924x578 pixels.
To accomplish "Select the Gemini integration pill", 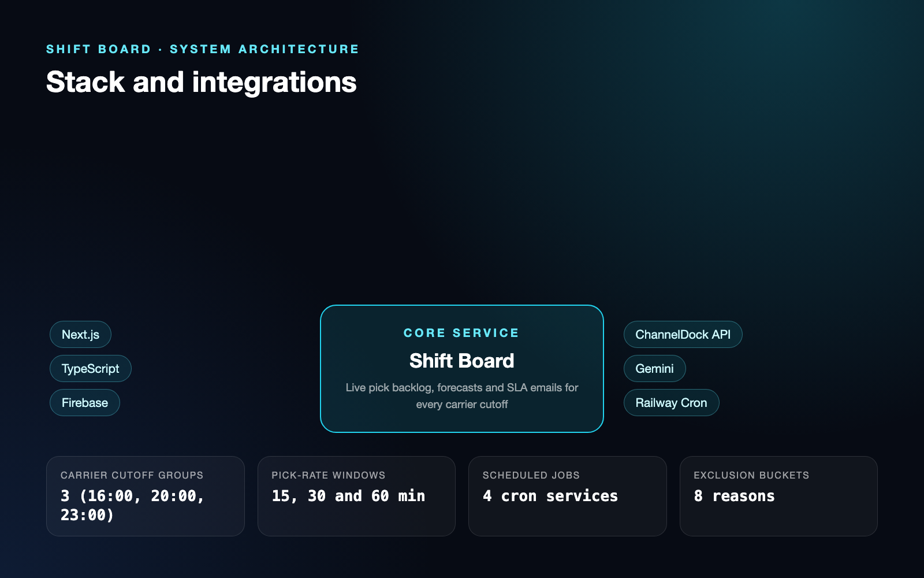I will coord(654,369).
